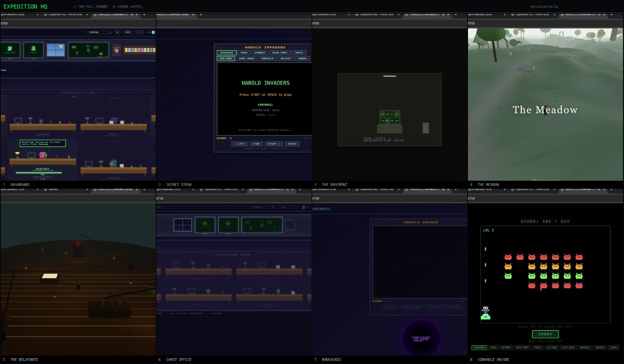Click the purple sinkhole portal in Ransacked panel
The image size is (624, 364).
[x=421, y=339]
